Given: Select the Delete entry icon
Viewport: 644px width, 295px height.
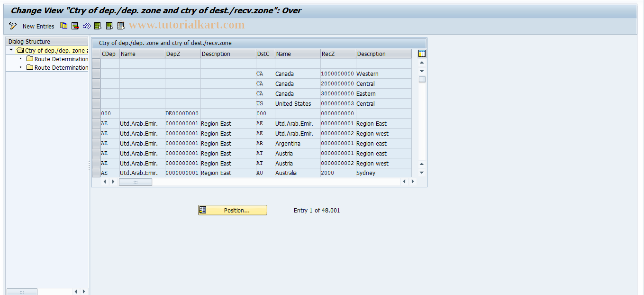Looking at the screenshot, I should coord(75,26).
